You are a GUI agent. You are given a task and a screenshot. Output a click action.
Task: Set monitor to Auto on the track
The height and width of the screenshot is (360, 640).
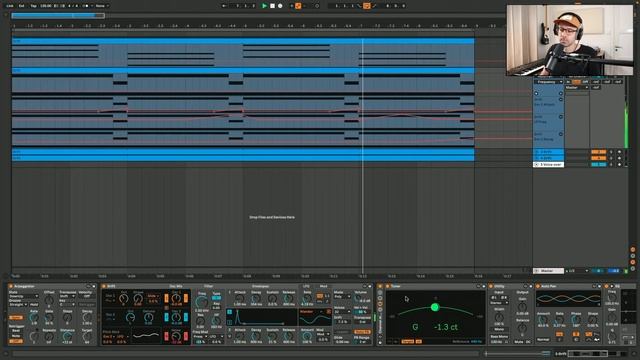tap(576, 82)
